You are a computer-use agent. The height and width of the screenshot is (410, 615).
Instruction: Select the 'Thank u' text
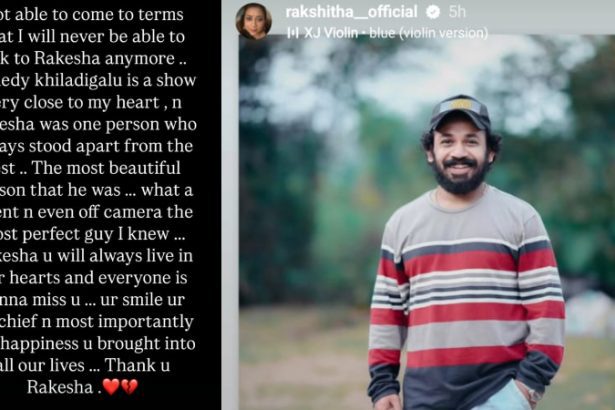coord(137,365)
